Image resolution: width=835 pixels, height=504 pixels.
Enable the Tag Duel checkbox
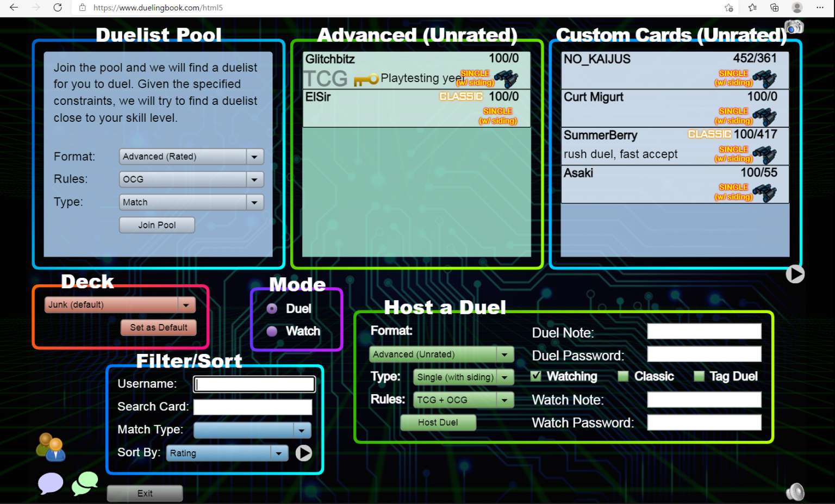pyautogui.click(x=699, y=376)
